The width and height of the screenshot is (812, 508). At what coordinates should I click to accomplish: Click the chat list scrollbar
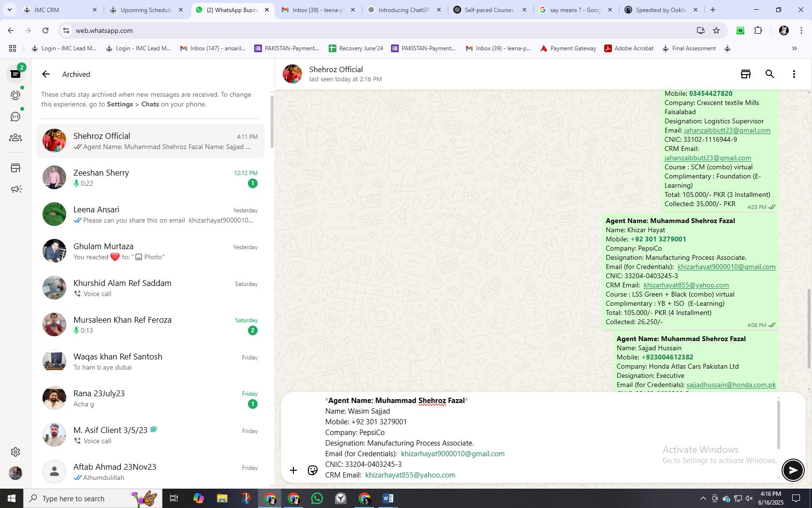pyautogui.click(x=272, y=122)
